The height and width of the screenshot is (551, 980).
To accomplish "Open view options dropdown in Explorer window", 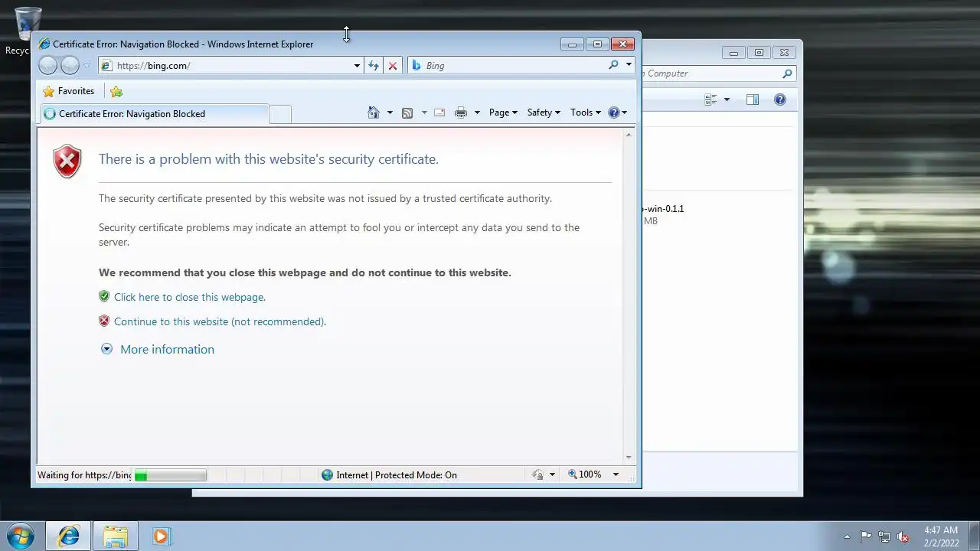I will point(727,99).
